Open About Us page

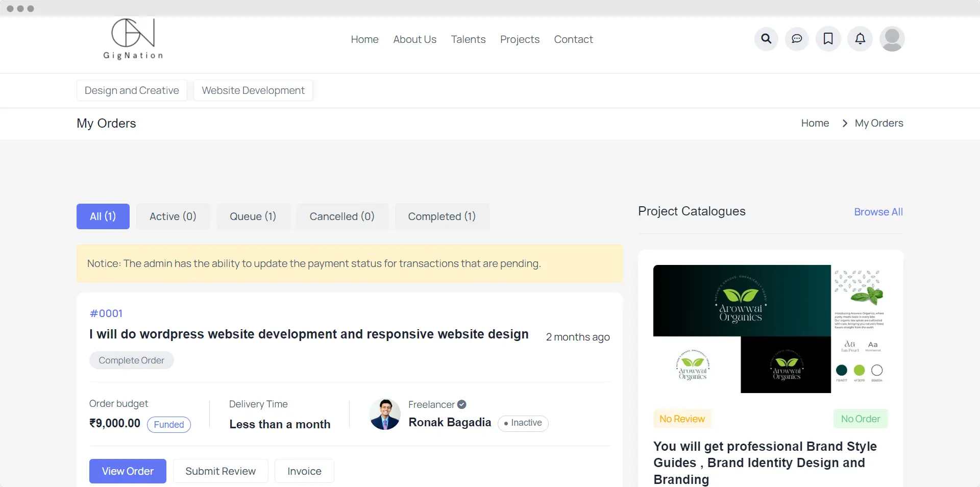tap(414, 39)
